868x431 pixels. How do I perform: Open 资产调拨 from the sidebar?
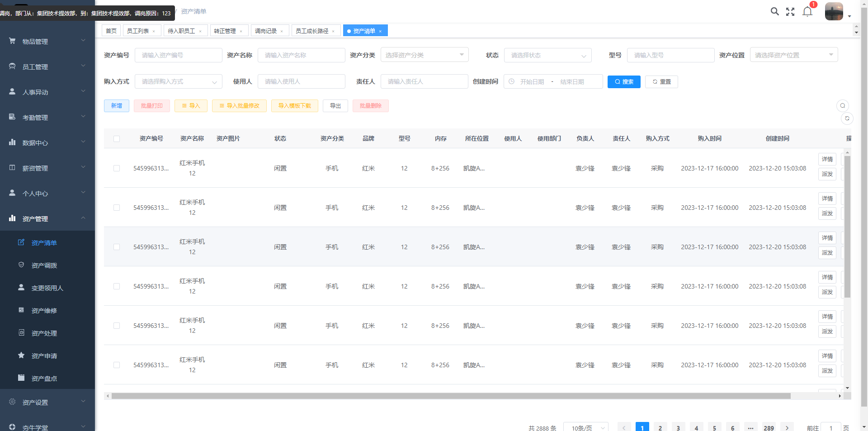[44, 265]
